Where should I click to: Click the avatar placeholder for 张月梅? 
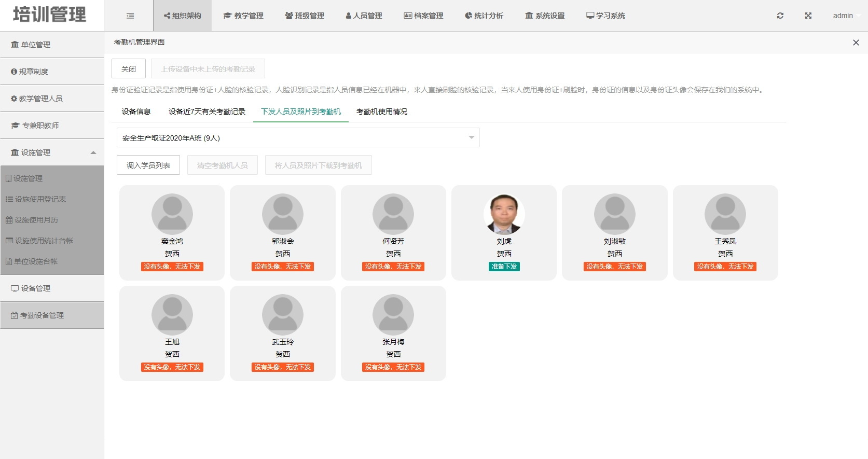pos(393,315)
